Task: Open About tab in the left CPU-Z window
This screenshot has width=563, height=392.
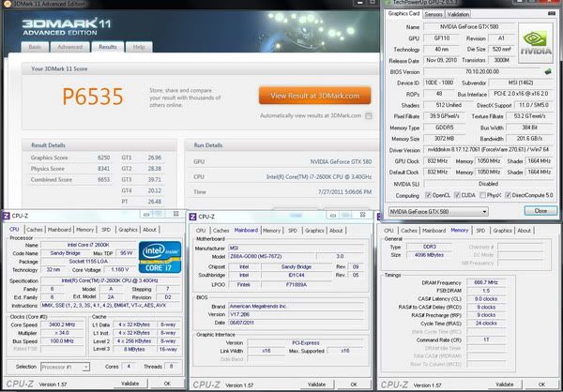Action: (x=149, y=230)
